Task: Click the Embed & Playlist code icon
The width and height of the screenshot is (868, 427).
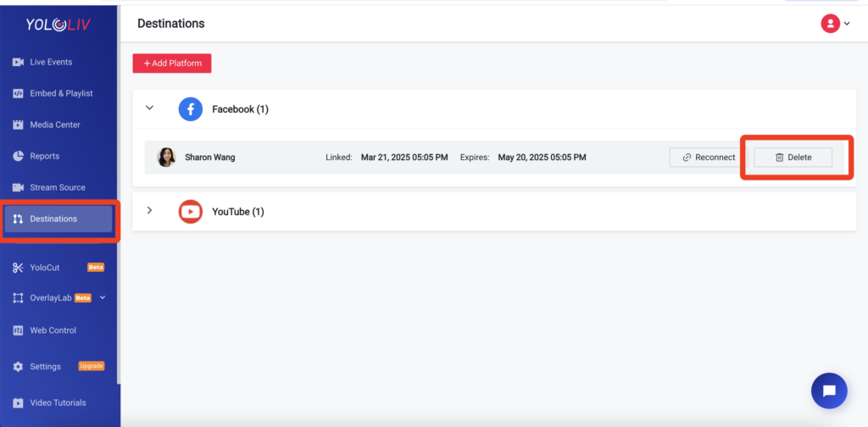Action: (x=18, y=93)
